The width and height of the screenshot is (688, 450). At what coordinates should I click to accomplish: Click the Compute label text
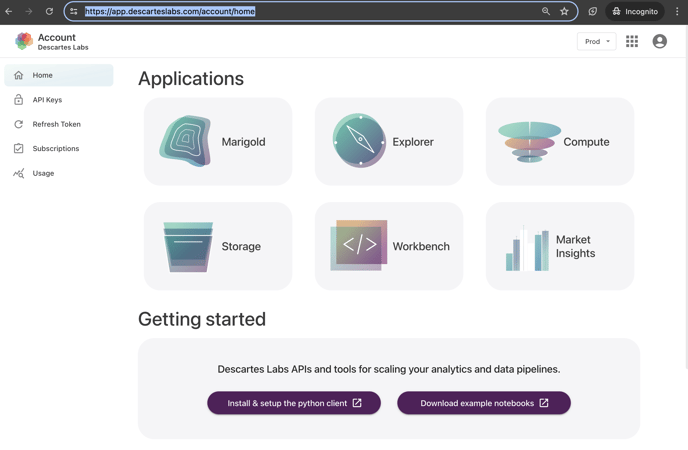tap(586, 142)
